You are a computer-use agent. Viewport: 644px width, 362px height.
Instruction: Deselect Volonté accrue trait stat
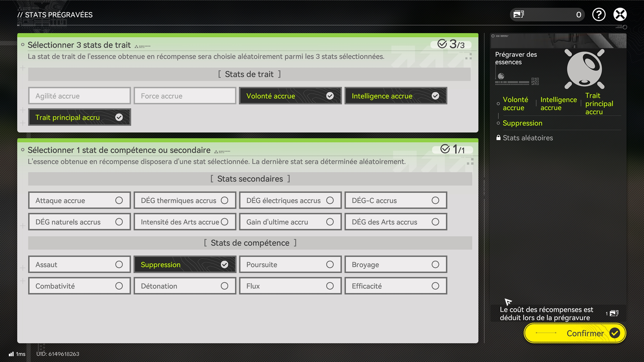[290, 96]
